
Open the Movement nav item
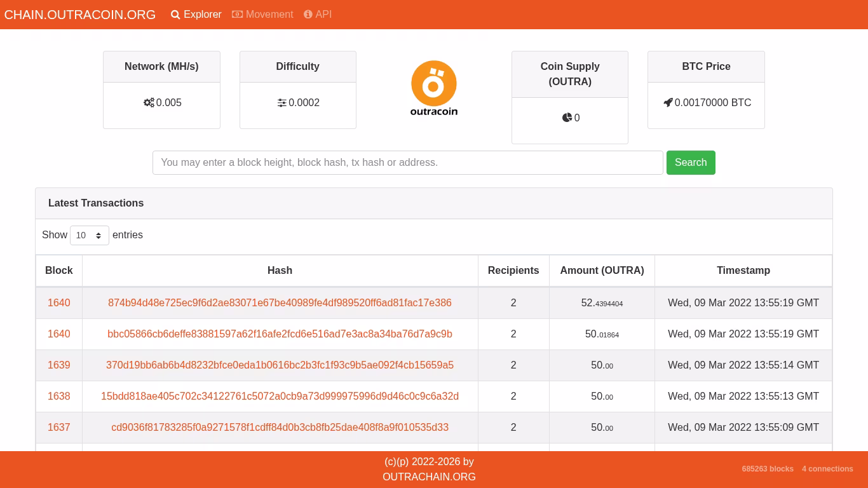[x=262, y=15]
